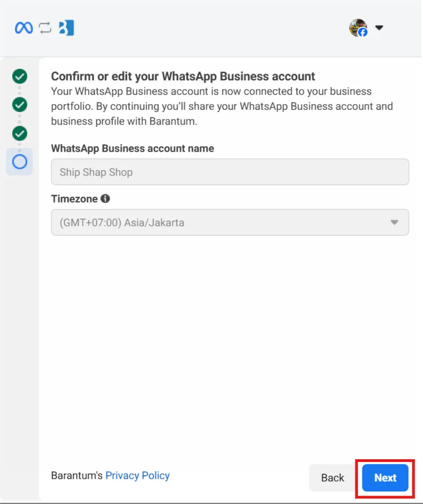Open Barantum's Privacy Policy link

pyautogui.click(x=137, y=475)
